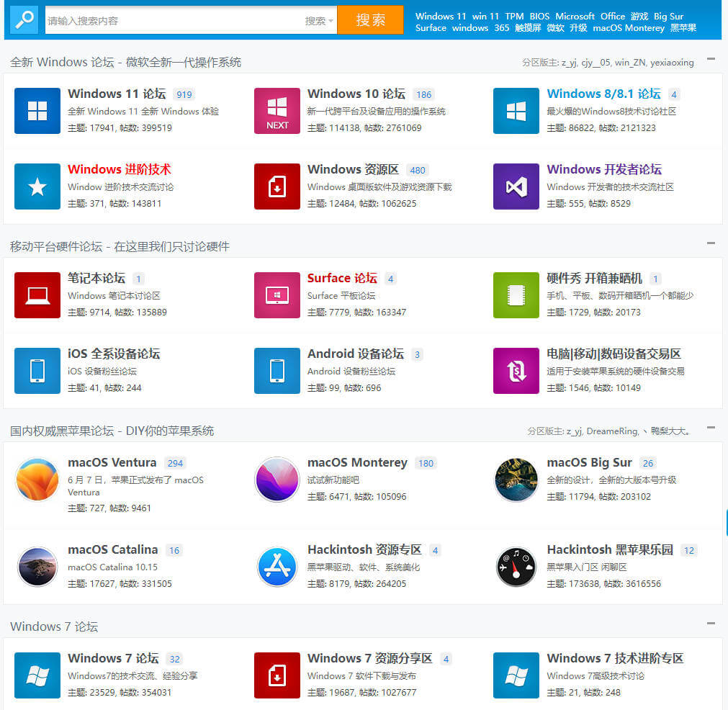Image resolution: width=728 pixels, height=710 pixels.
Task: Open the macOS Catalina island icon
Action: click(37, 567)
